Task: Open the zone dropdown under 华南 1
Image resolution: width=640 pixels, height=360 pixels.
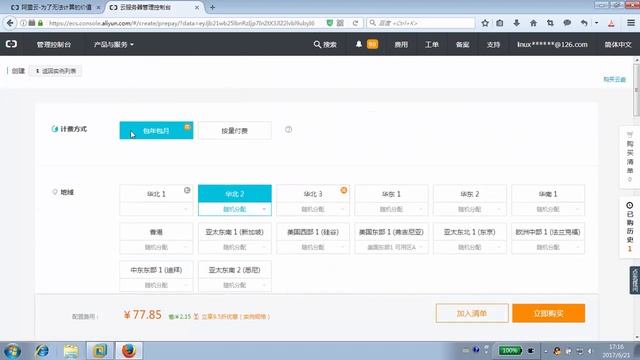Action: (548, 209)
